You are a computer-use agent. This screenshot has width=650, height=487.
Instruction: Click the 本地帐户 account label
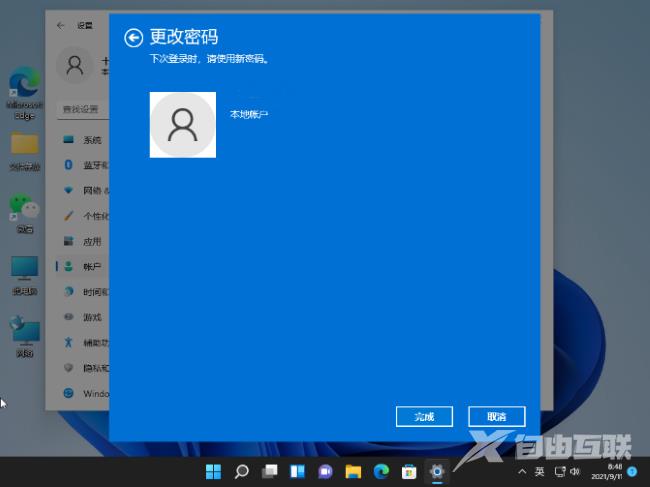[x=249, y=114]
